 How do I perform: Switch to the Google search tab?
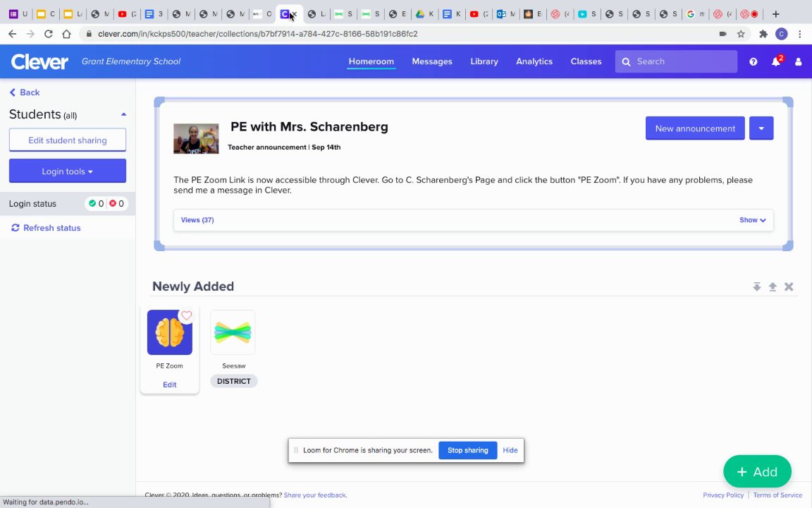[694, 14]
